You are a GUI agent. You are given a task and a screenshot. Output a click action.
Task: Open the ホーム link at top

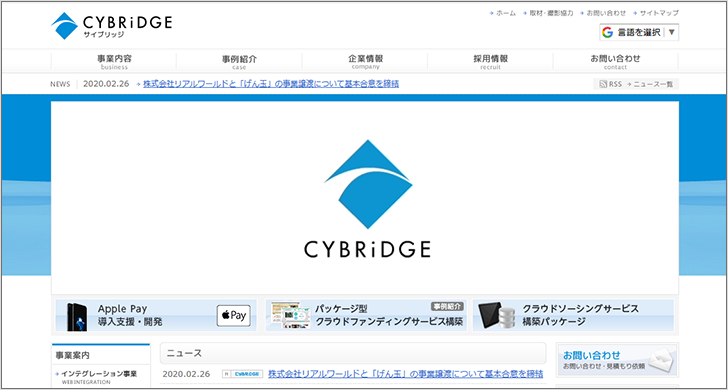pos(506,13)
